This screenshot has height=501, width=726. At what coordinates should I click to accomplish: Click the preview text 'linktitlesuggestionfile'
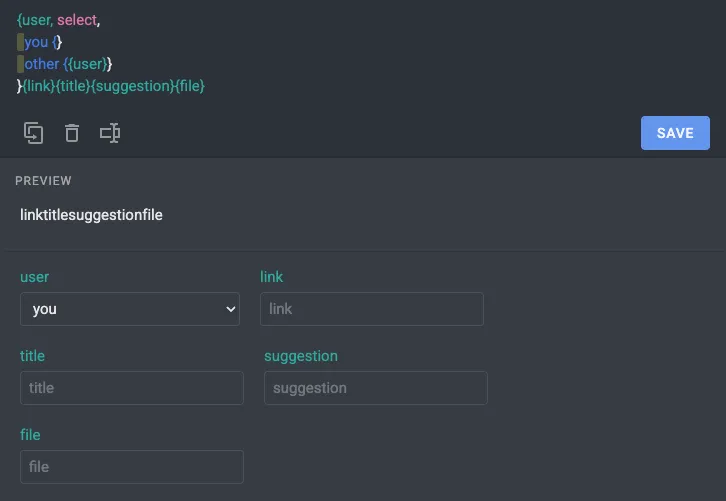coord(91,214)
